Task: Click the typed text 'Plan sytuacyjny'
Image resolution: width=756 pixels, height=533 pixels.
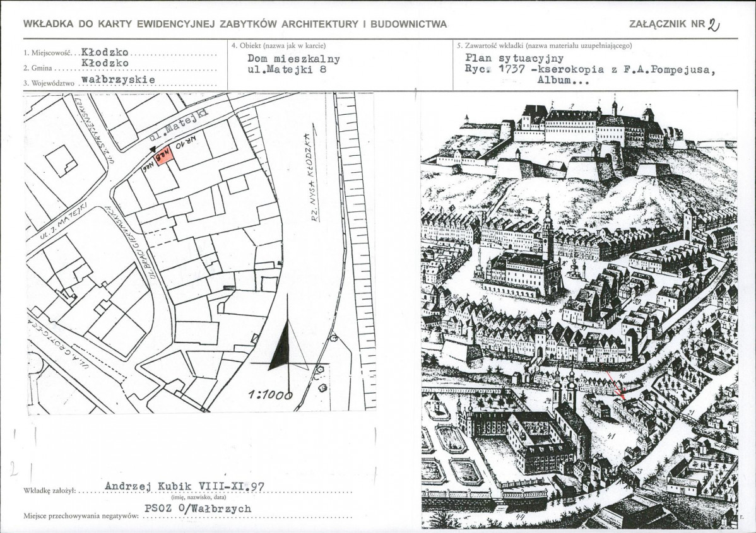Action: [514, 58]
